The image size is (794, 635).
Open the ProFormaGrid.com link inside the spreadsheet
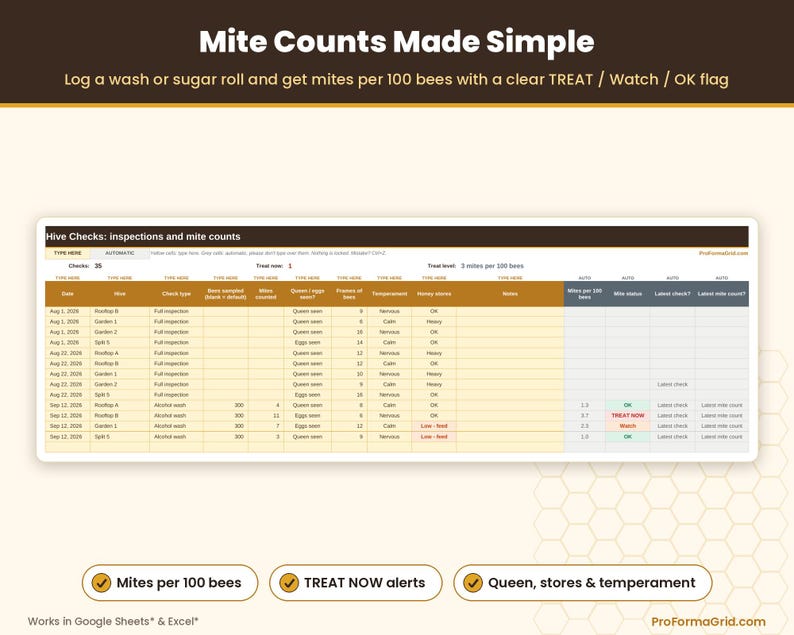click(x=723, y=253)
